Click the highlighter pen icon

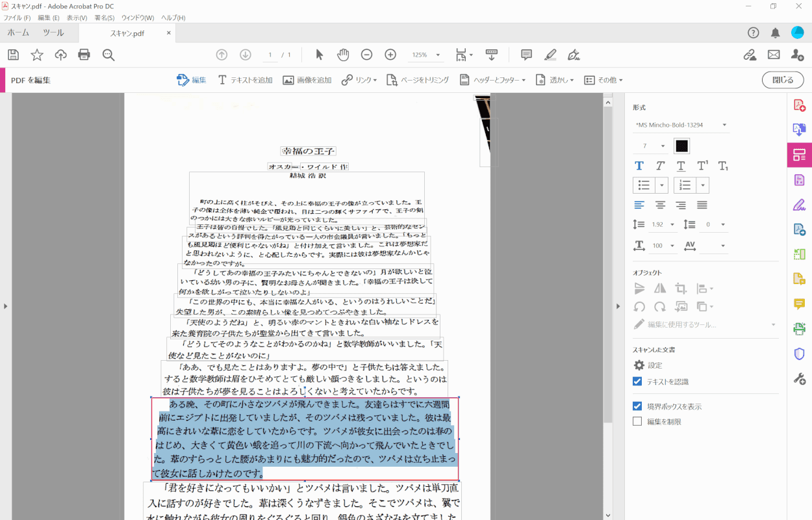550,55
